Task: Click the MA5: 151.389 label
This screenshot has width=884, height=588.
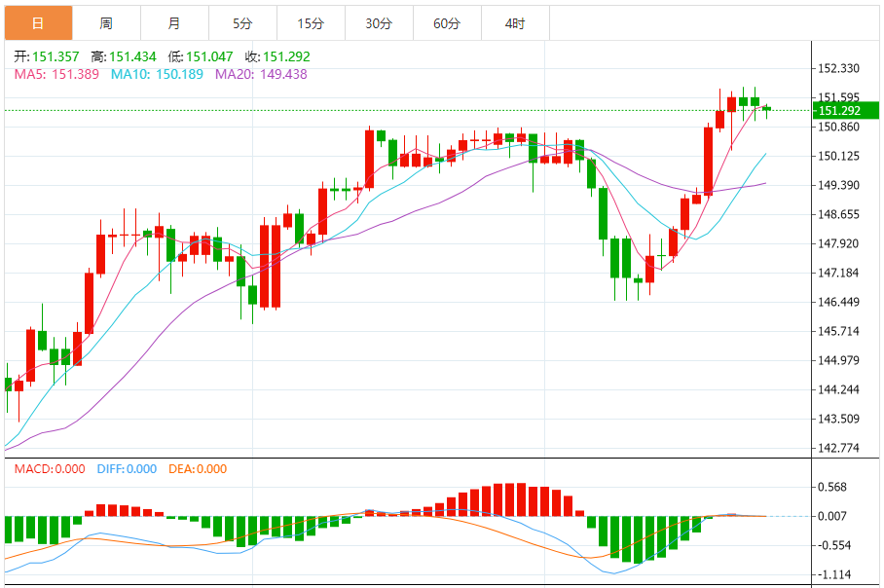Action: [x=56, y=74]
